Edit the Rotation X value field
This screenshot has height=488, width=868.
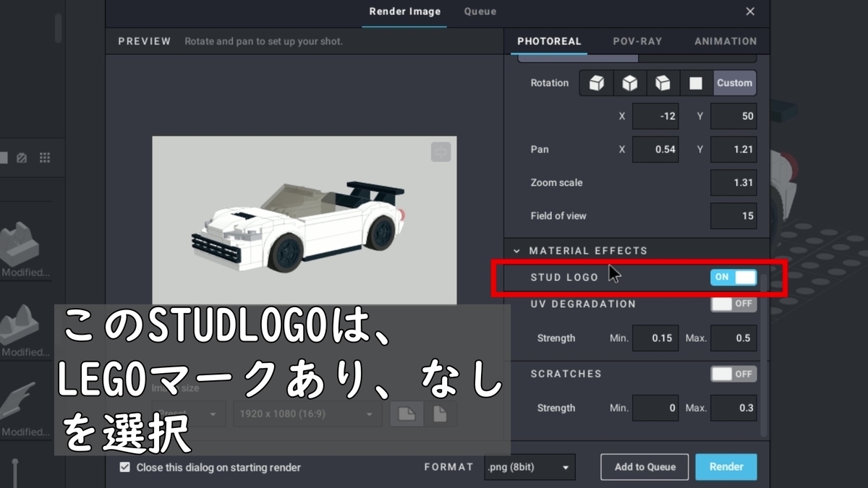point(655,116)
